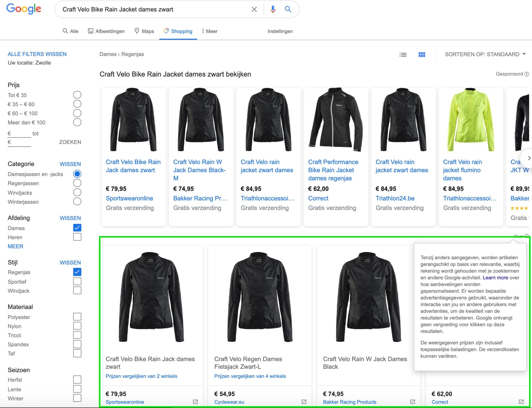Image resolution: width=532 pixels, height=408 pixels.
Task: Open Craft Velo Bike Rain Jack dames zwart ad
Action: click(x=133, y=166)
